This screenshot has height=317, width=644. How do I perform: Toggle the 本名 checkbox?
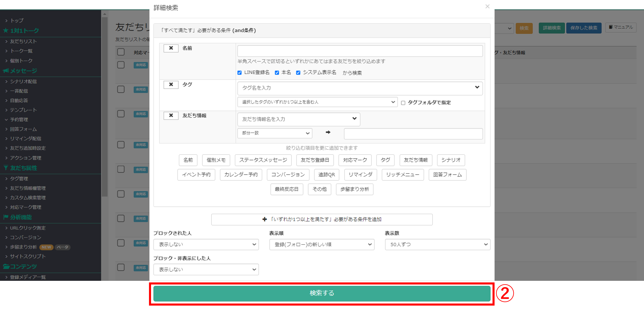click(x=277, y=73)
